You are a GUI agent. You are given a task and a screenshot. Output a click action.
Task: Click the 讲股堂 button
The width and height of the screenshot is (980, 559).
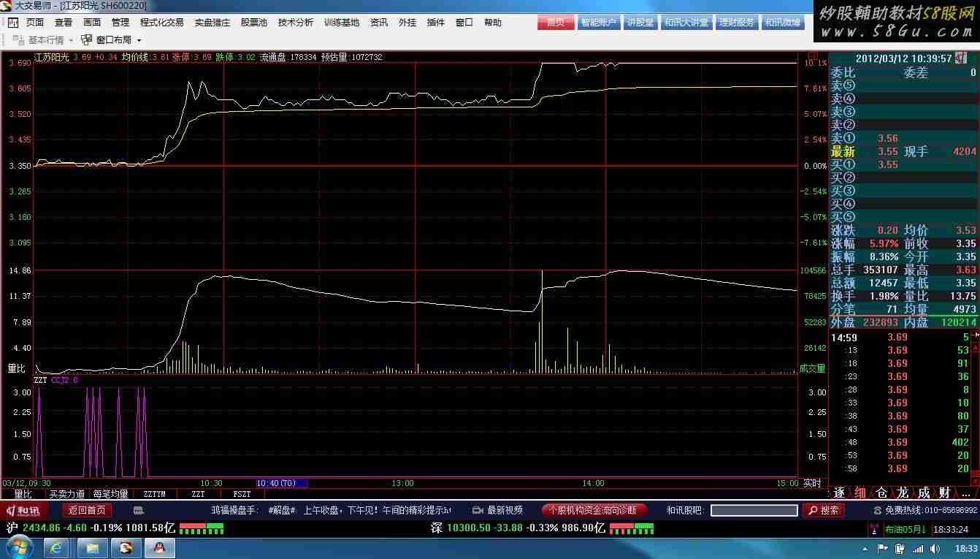tap(640, 23)
